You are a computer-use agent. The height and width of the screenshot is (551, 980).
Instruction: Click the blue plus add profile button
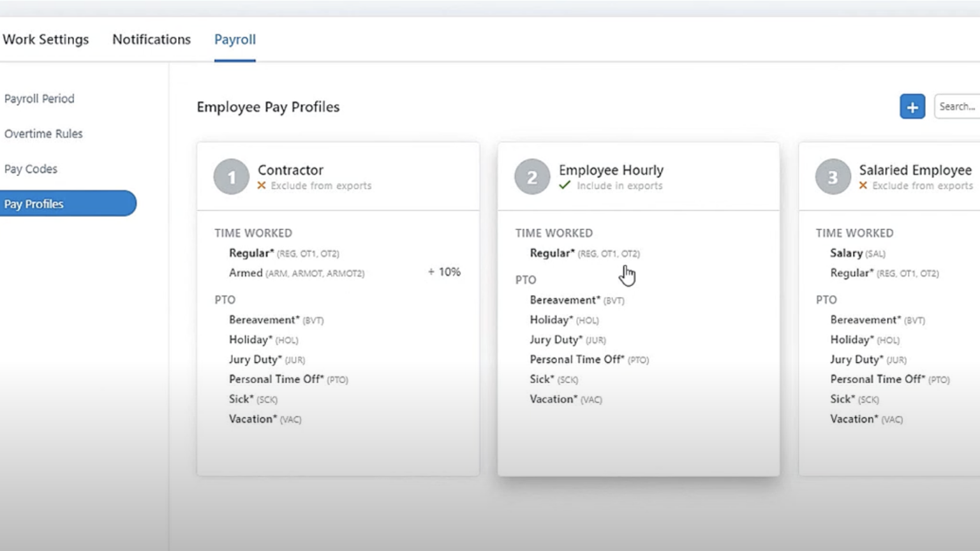coord(912,107)
